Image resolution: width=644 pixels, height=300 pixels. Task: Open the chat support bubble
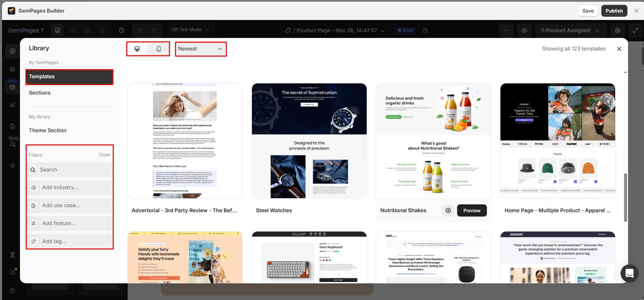629,273
